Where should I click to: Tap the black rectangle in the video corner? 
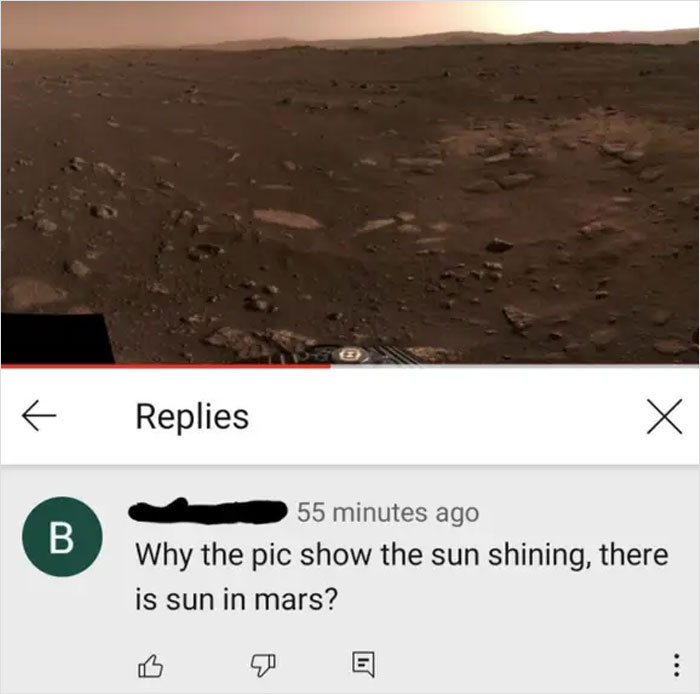(57, 338)
